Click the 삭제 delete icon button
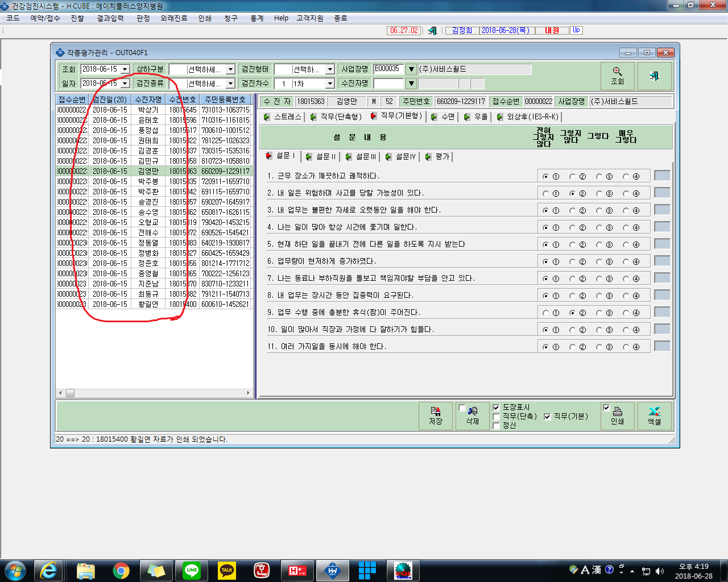The image size is (728, 582). coord(472,416)
